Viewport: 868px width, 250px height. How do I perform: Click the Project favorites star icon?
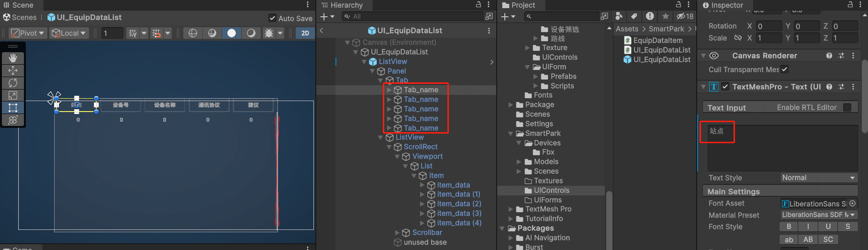pyautogui.click(x=666, y=16)
